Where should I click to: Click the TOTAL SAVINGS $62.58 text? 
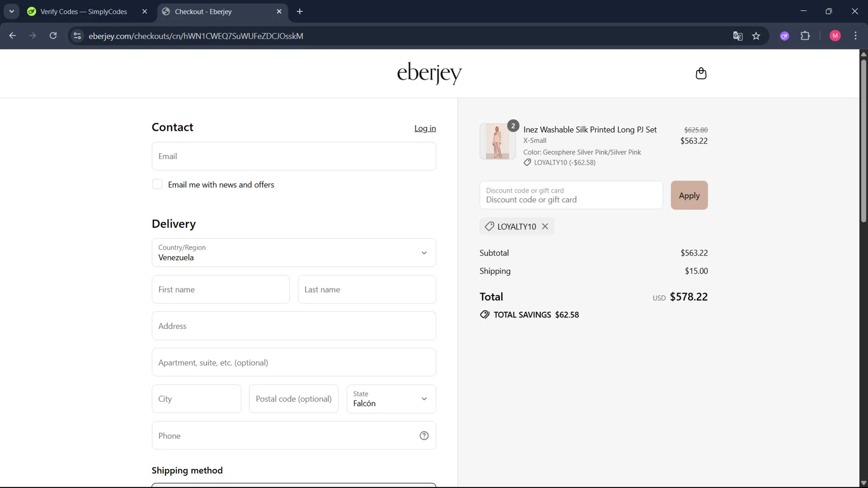536,315
